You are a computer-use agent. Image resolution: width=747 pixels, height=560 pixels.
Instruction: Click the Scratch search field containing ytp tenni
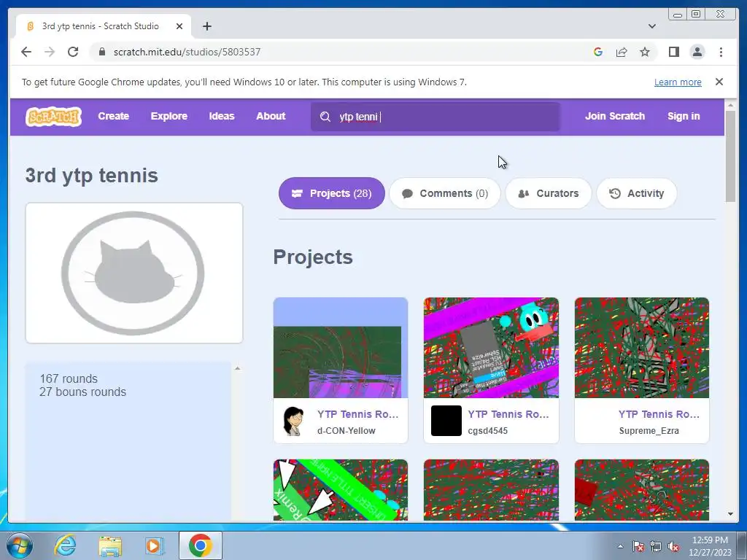click(436, 117)
